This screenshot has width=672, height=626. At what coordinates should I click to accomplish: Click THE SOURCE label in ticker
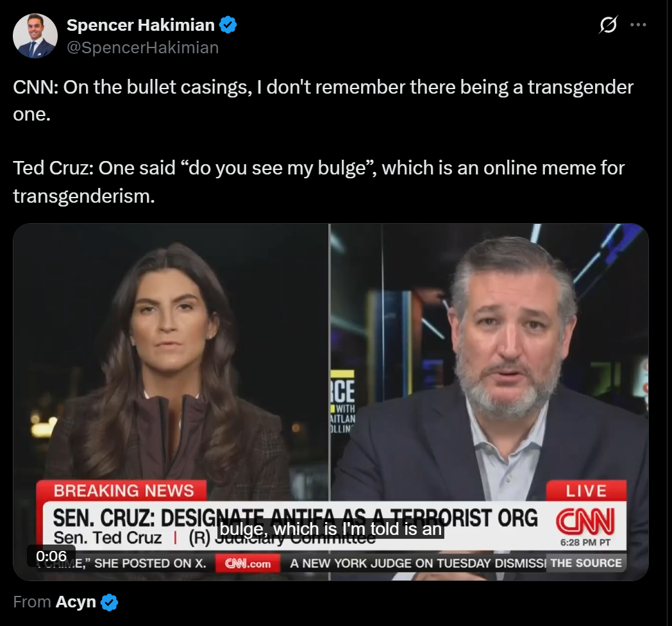click(586, 563)
